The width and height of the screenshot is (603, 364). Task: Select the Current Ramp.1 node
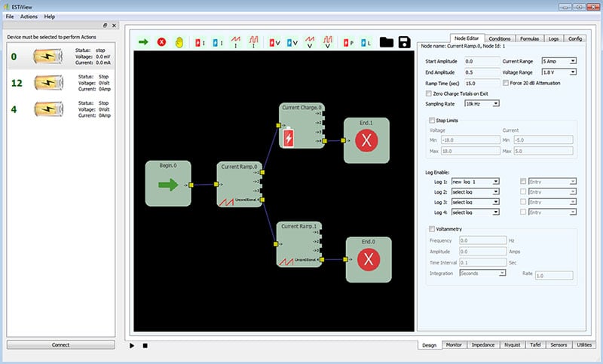[x=299, y=244]
